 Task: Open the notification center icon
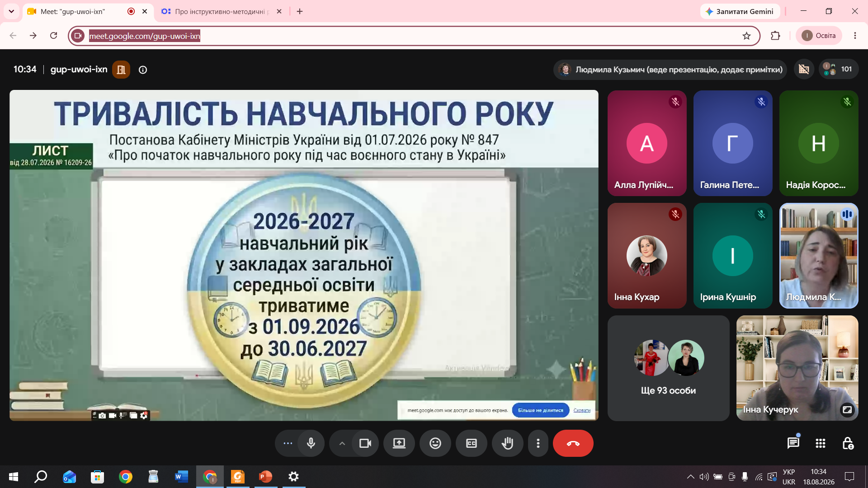pyautogui.click(x=849, y=477)
